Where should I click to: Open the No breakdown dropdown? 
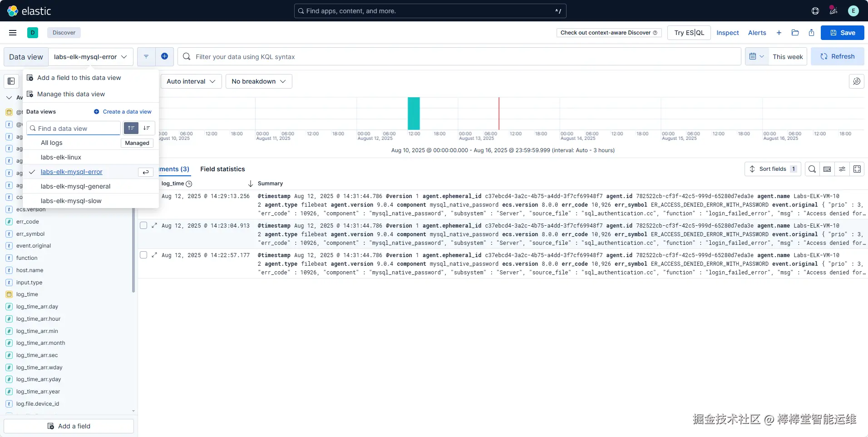click(x=259, y=81)
